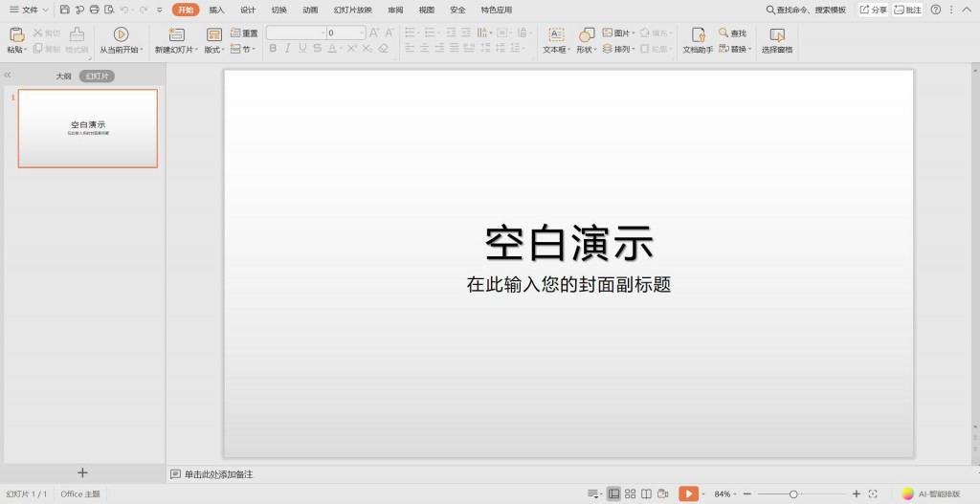Switch to the 大纲 (Outline) panel tab
The image size is (980, 504).
coord(64,77)
